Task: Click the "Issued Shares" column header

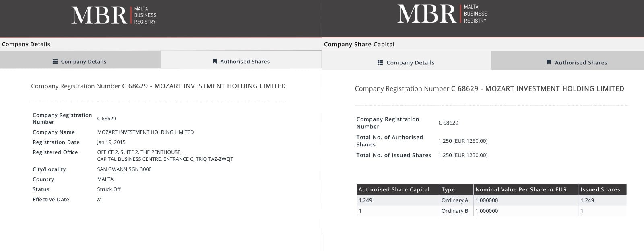Action: click(x=600, y=189)
